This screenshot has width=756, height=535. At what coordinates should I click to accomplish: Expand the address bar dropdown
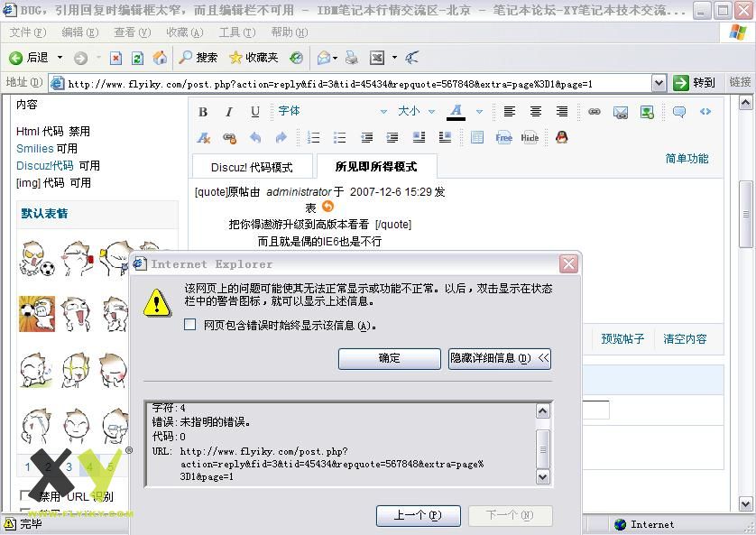point(659,83)
